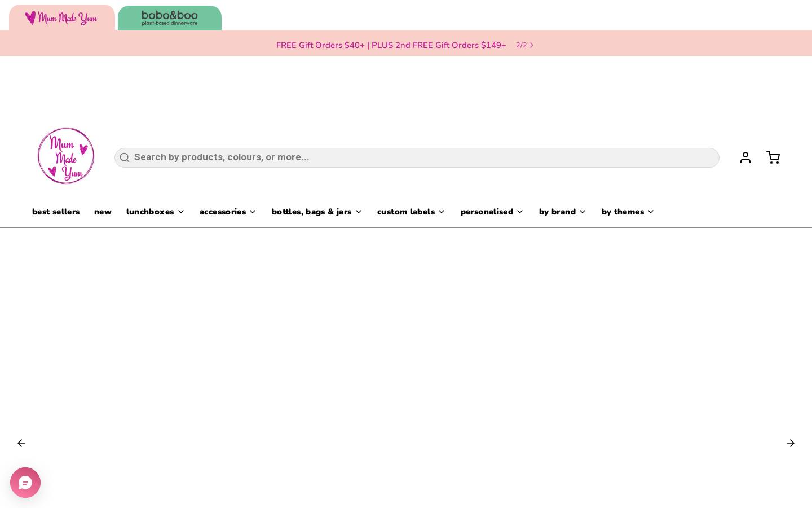The image size is (812, 508).
Task: Expand by themes dropdown menu
Action: (x=628, y=212)
